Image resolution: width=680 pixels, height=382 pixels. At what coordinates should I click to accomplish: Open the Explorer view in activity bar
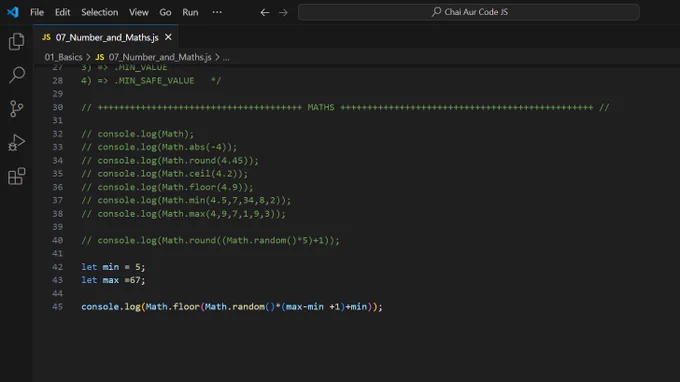(x=16, y=42)
